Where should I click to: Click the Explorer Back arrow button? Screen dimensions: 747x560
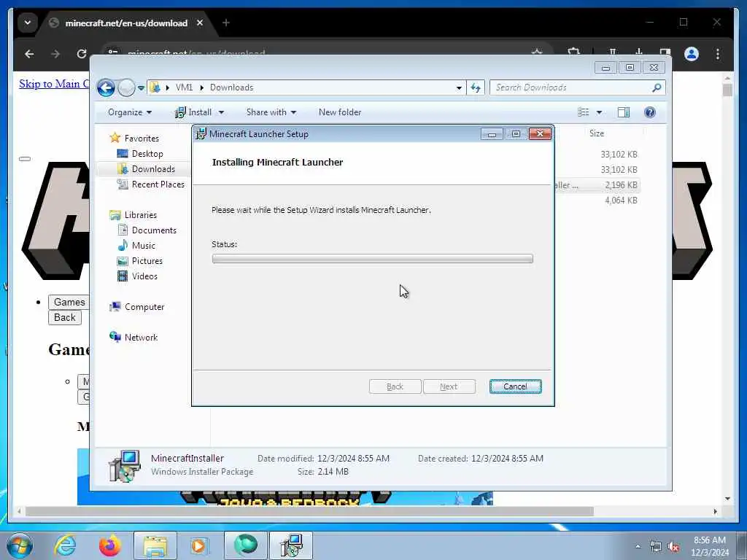(106, 87)
